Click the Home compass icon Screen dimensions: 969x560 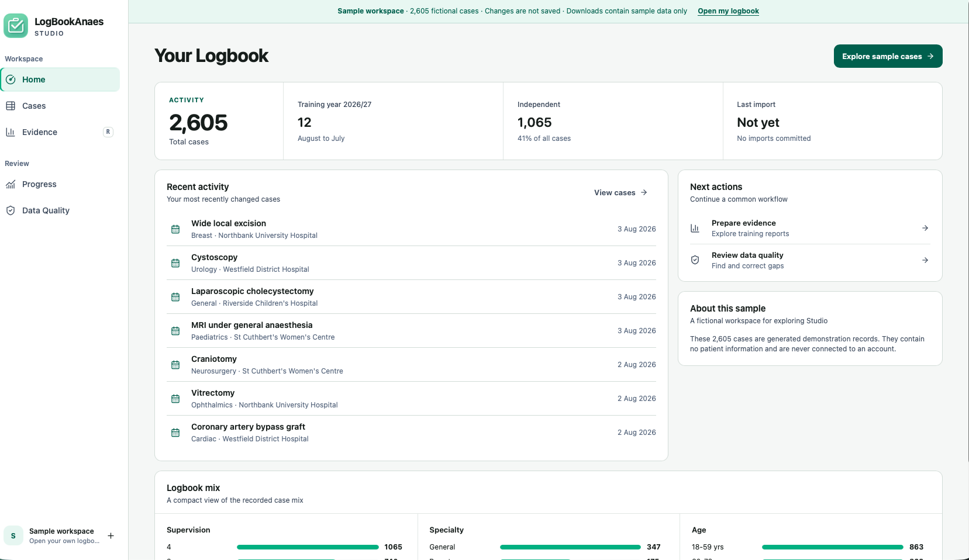[x=11, y=79]
